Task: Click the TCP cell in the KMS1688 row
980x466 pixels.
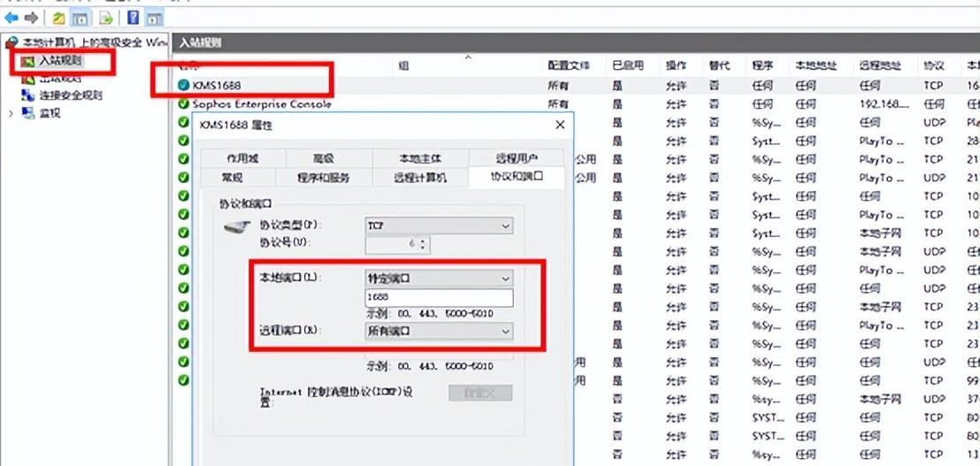Action: click(933, 85)
